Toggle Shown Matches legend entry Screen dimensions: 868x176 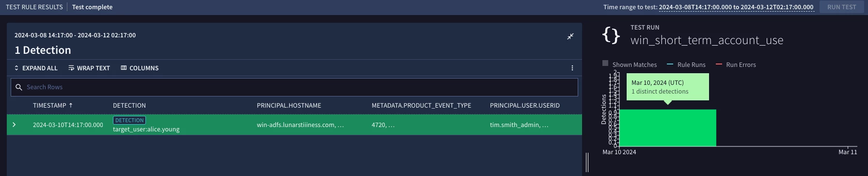[630, 64]
